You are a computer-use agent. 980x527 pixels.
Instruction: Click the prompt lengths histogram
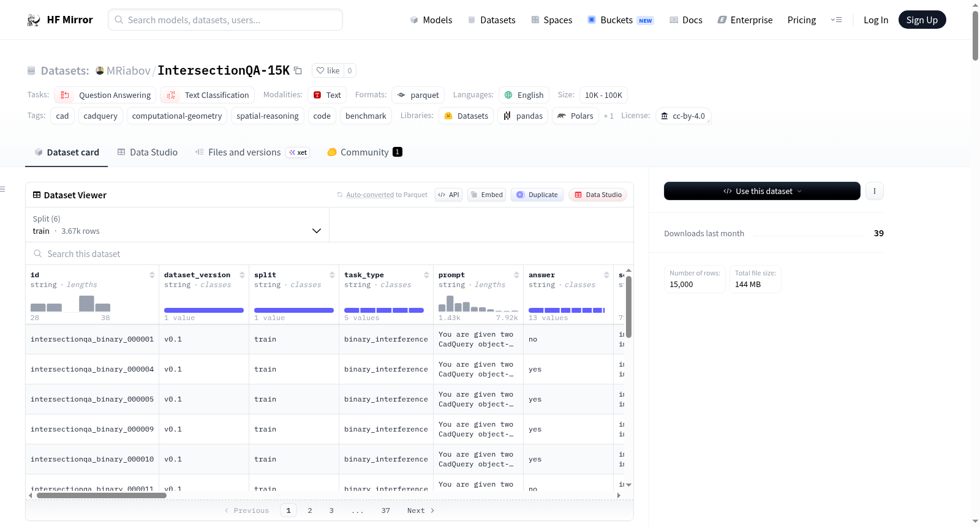coord(478,304)
